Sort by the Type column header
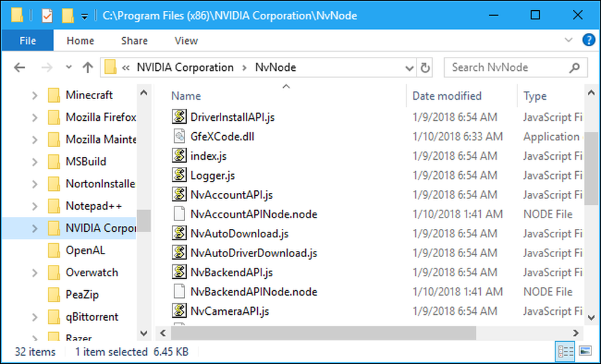 535,96
